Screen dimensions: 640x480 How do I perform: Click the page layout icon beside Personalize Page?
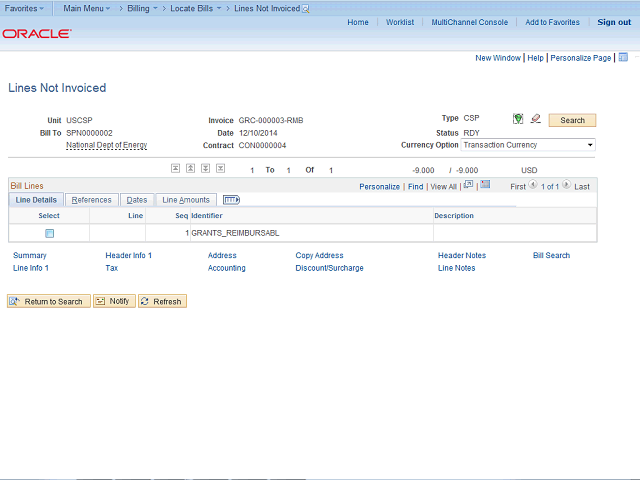(x=623, y=58)
